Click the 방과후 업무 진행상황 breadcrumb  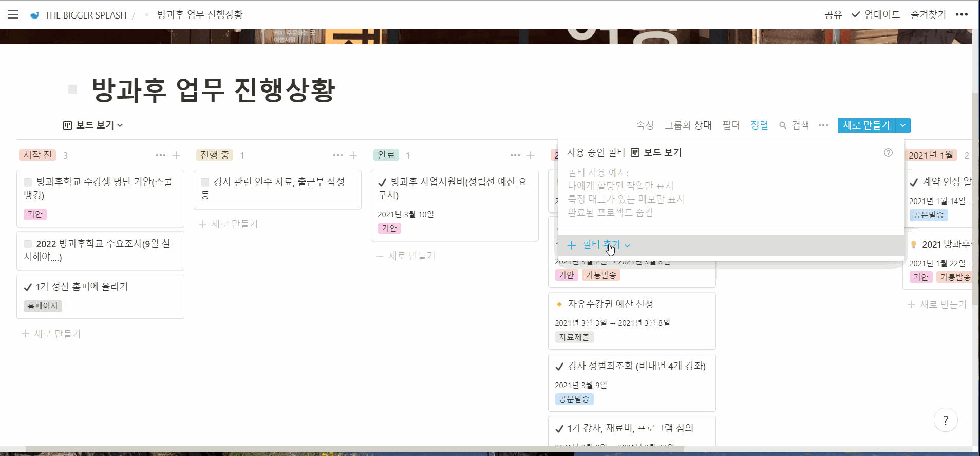pyautogui.click(x=200, y=15)
